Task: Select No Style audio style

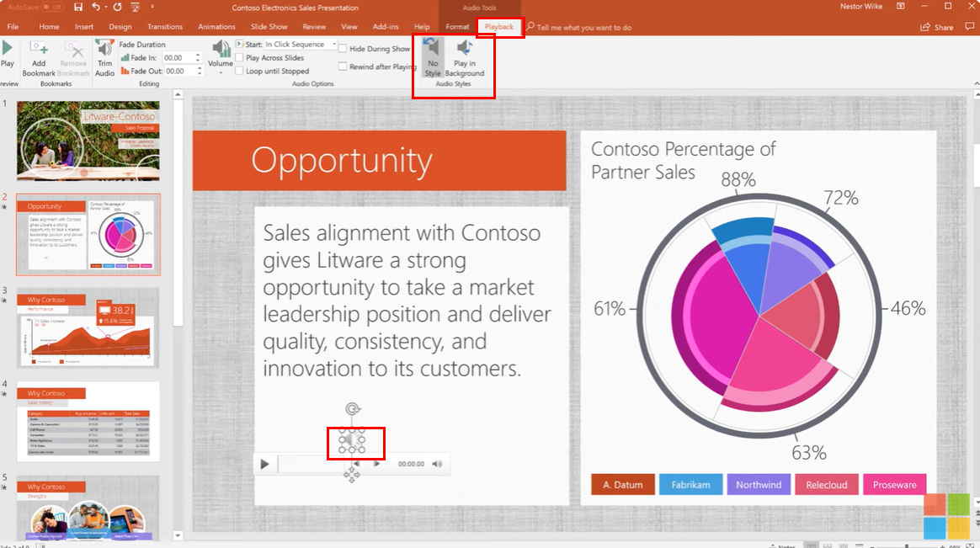Action: coord(433,57)
